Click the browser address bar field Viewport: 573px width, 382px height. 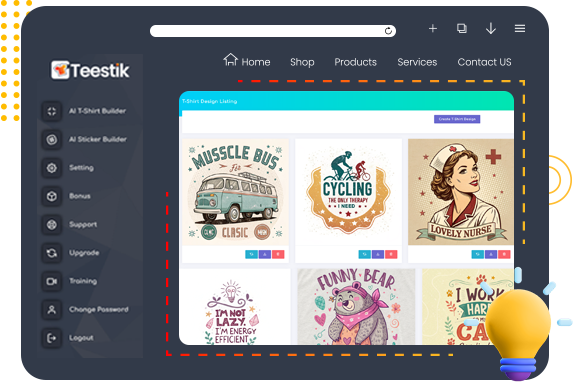tap(273, 31)
